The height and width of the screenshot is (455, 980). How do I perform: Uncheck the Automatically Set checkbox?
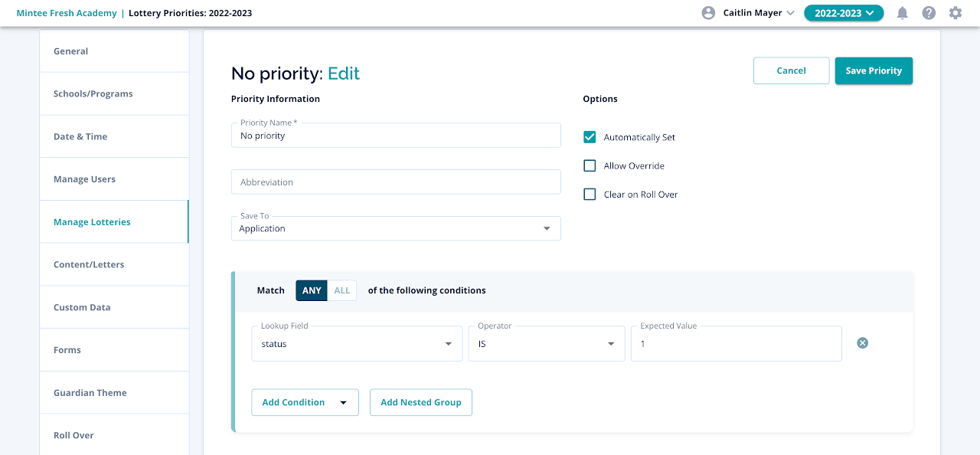coord(590,137)
